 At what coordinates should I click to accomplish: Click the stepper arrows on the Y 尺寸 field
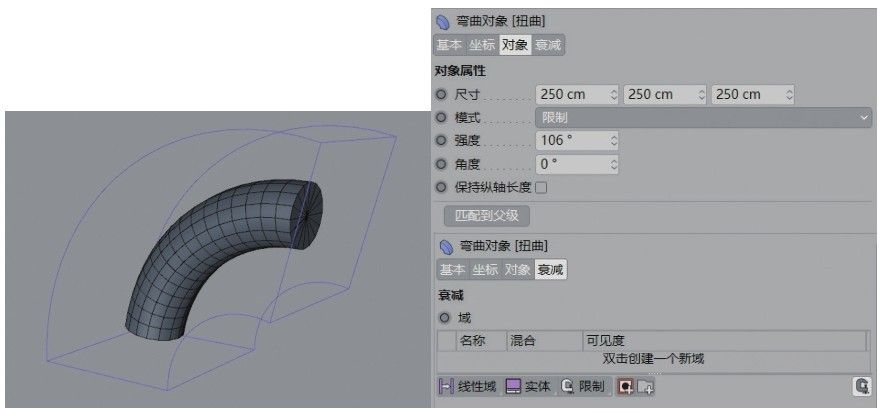pyautogui.click(x=701, y=95)
